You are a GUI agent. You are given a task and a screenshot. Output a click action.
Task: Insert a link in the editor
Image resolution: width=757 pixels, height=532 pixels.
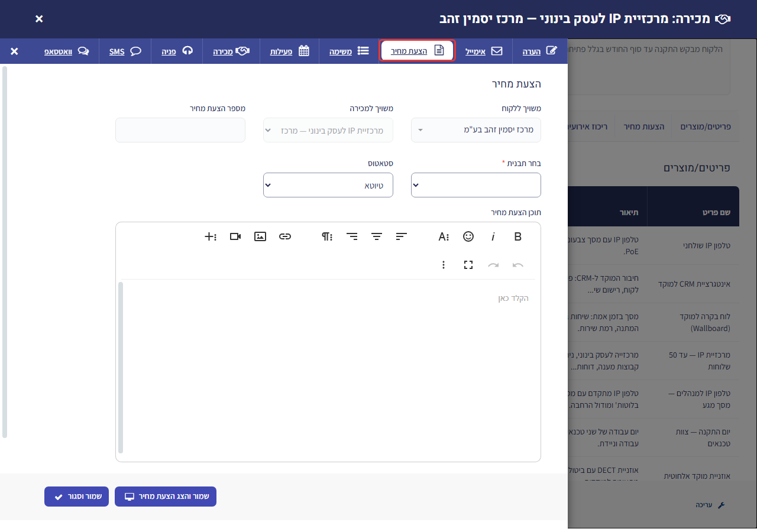(285, 236)
